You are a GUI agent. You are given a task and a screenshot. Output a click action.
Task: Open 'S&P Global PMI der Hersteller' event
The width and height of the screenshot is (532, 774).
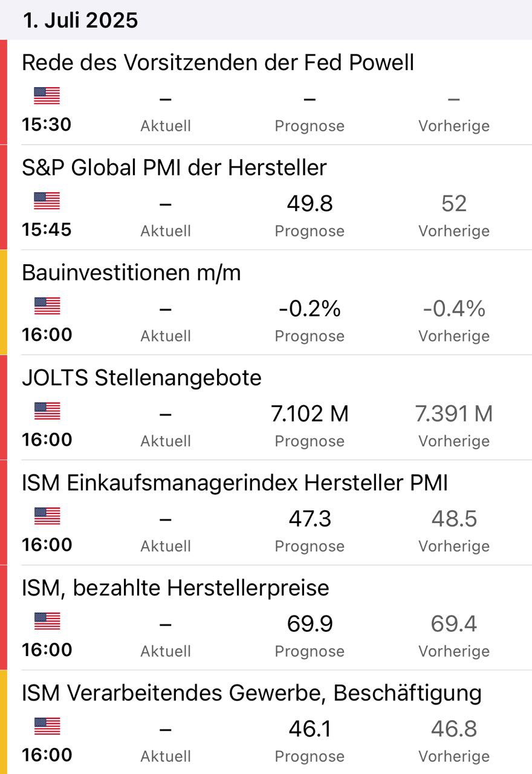coord(174,167)
